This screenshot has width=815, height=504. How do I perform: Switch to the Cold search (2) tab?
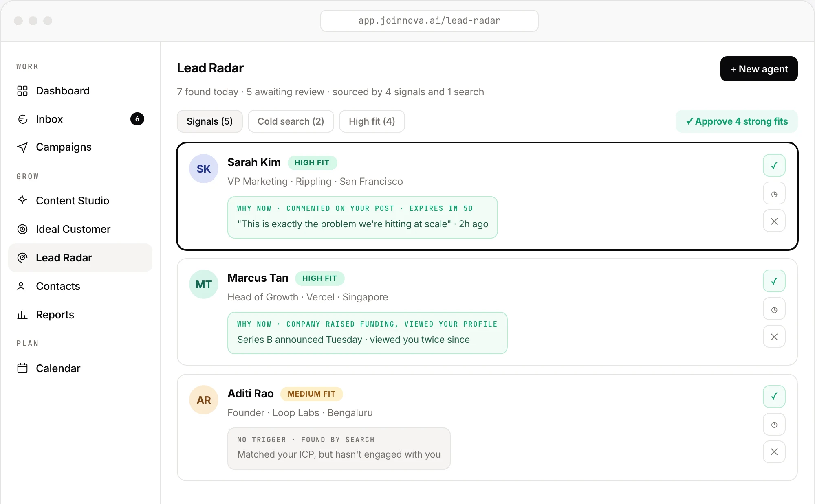[291, 121]
